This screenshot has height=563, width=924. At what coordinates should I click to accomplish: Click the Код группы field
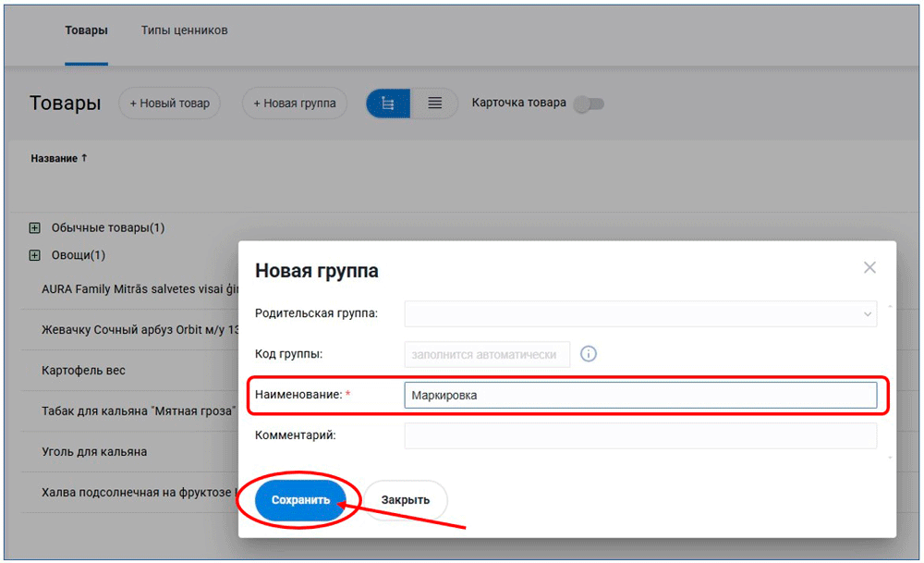pos(487,355)
